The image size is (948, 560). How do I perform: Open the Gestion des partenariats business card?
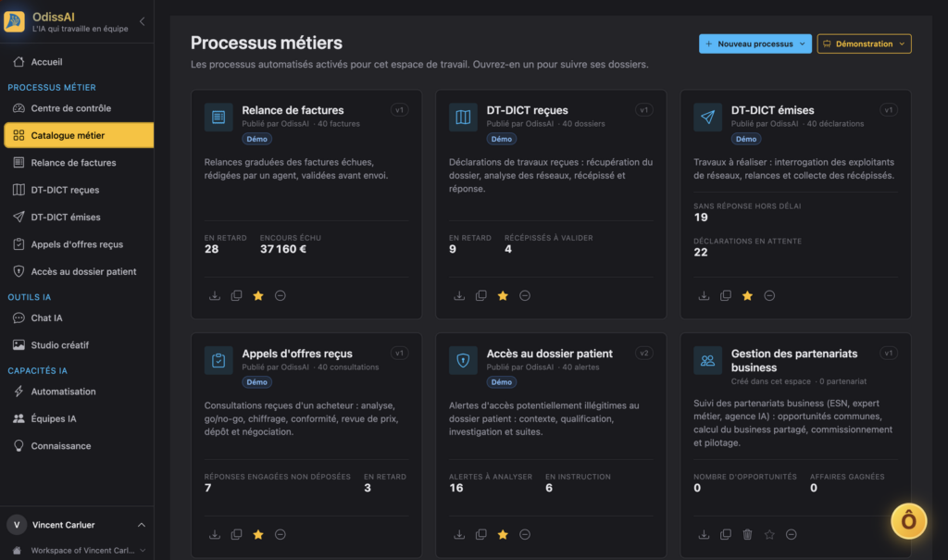coord(795,444)
